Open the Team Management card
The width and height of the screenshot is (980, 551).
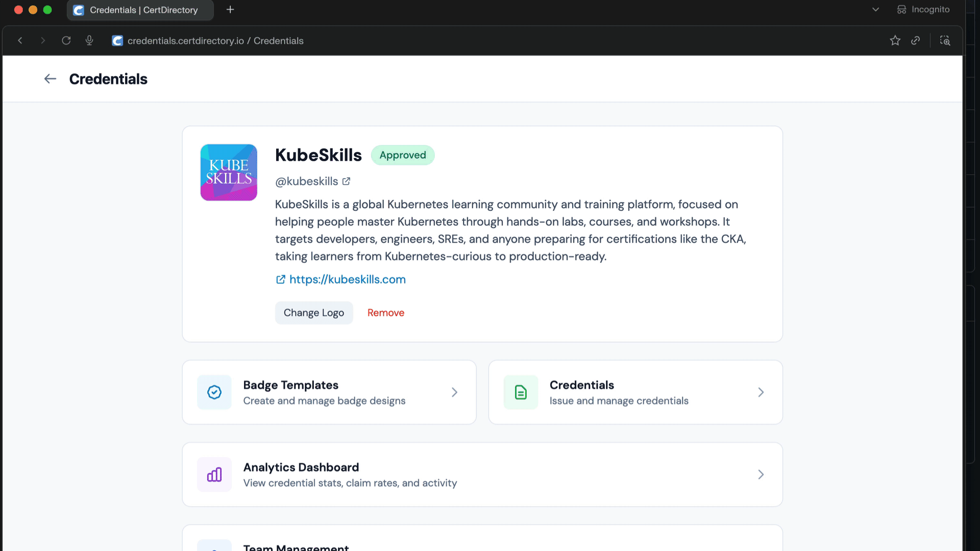(482, 538)
